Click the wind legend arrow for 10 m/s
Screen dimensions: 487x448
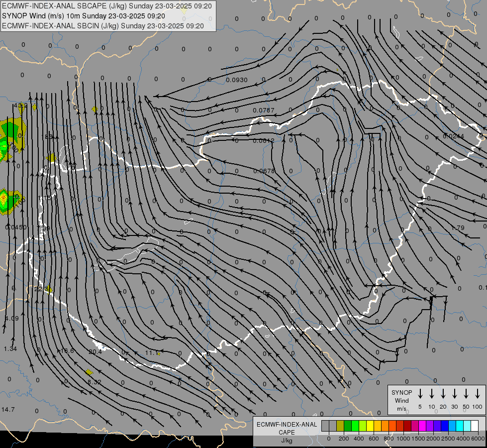(432, 394)
